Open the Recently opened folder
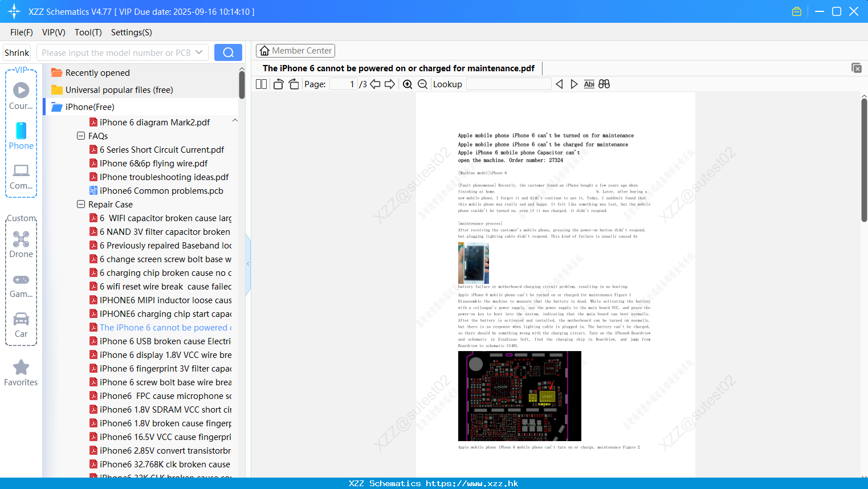This screenshot has width=868, height=489. click(x=97, y=73)
